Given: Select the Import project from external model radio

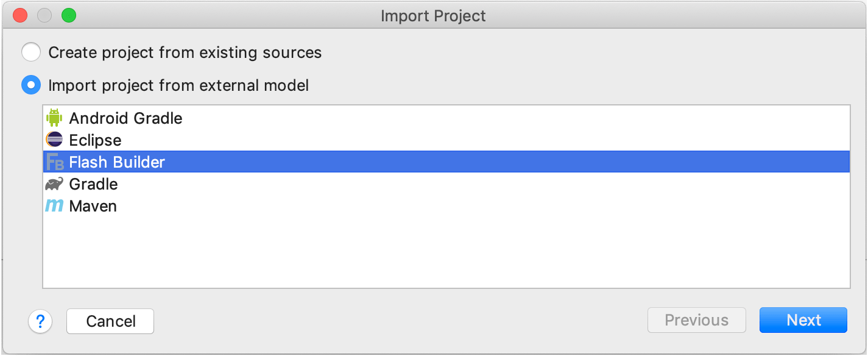Looking at the screenshot, I should 31,85.
